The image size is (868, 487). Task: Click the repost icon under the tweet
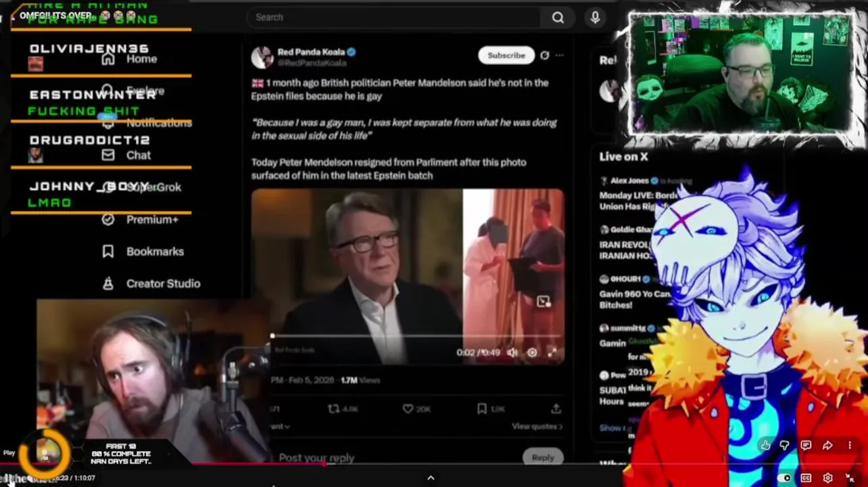pos(334,409)
